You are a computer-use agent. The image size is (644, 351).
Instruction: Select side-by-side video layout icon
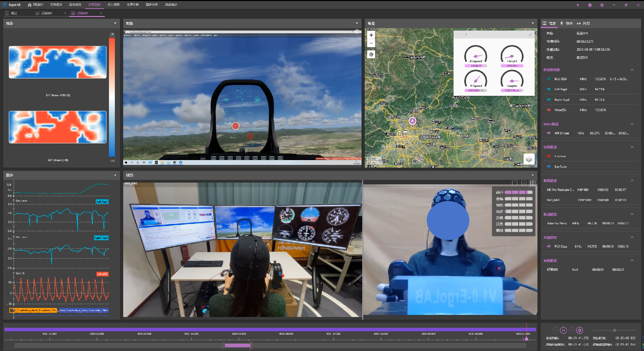(533, 183)
